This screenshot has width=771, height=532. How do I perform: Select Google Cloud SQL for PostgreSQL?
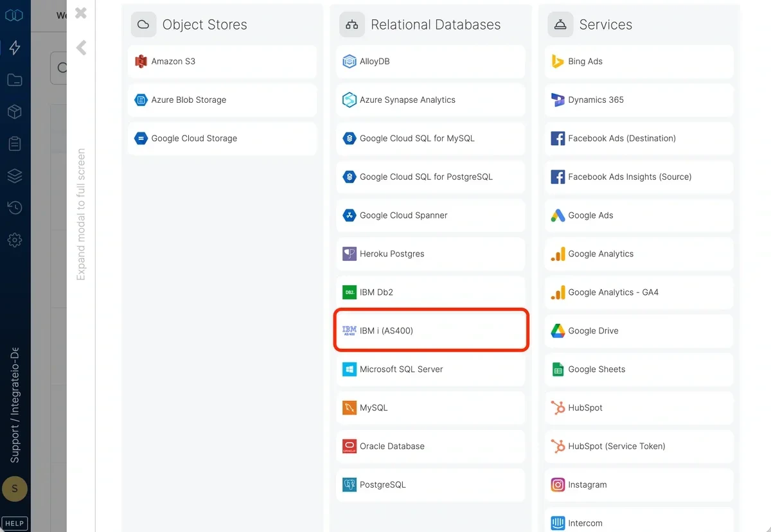click(430, 177)
